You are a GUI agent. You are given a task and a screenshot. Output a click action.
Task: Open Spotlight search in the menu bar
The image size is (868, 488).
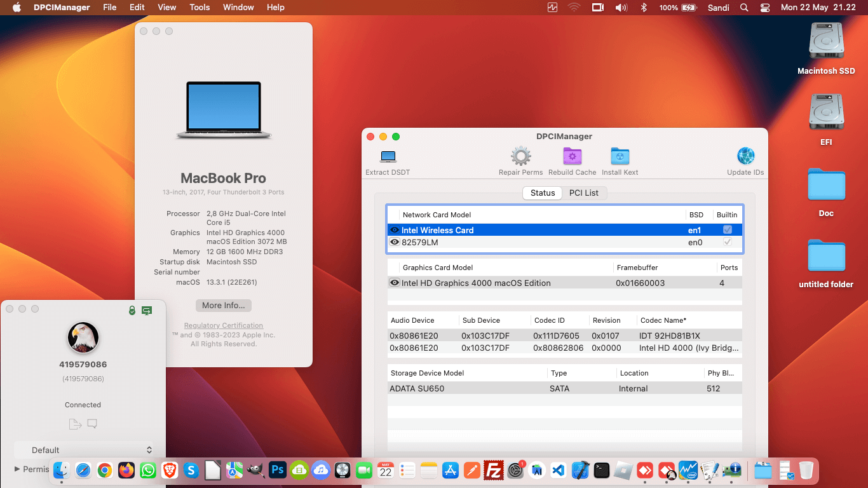744,8
